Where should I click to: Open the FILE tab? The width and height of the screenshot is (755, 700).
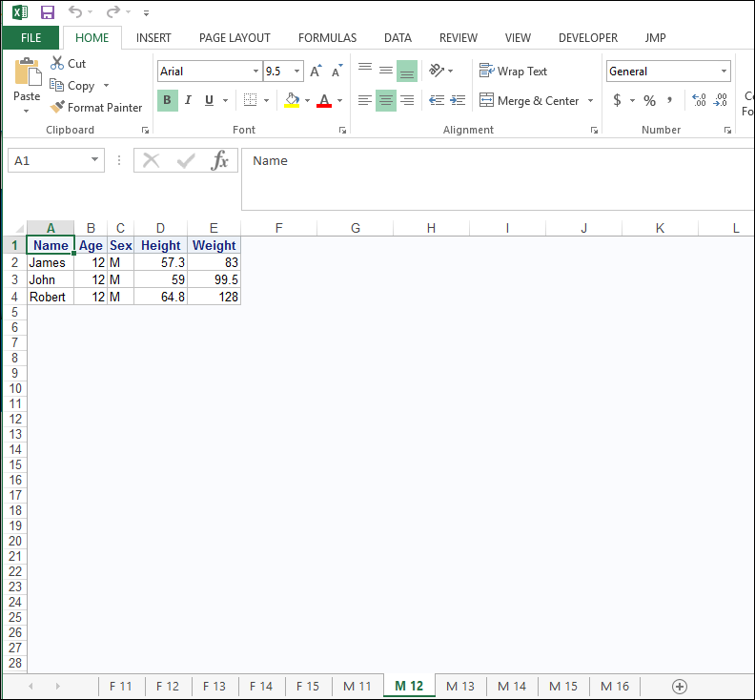(x=31, y=37)
